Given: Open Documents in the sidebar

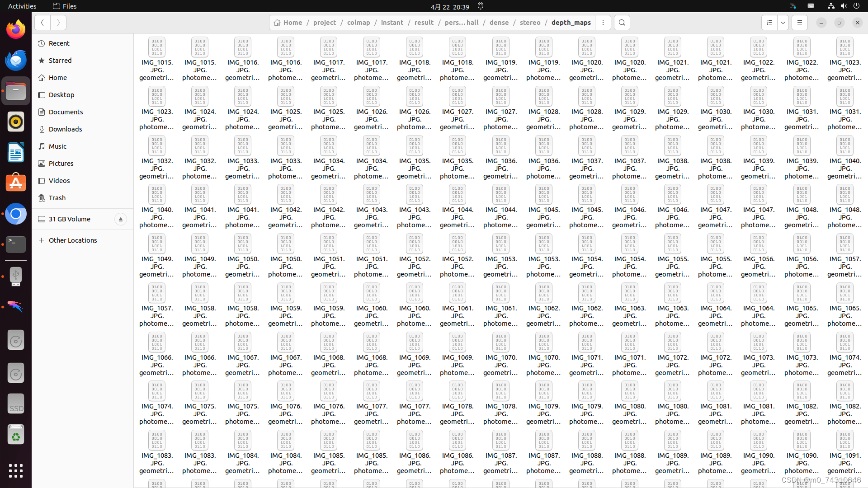Looking at the screenshot, I should click(83, 112).
